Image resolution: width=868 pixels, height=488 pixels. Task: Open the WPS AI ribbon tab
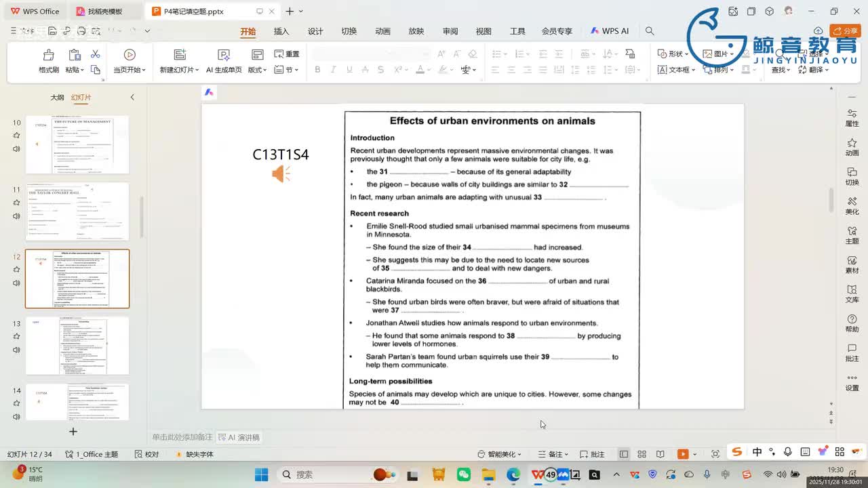(x=610, y=31)
